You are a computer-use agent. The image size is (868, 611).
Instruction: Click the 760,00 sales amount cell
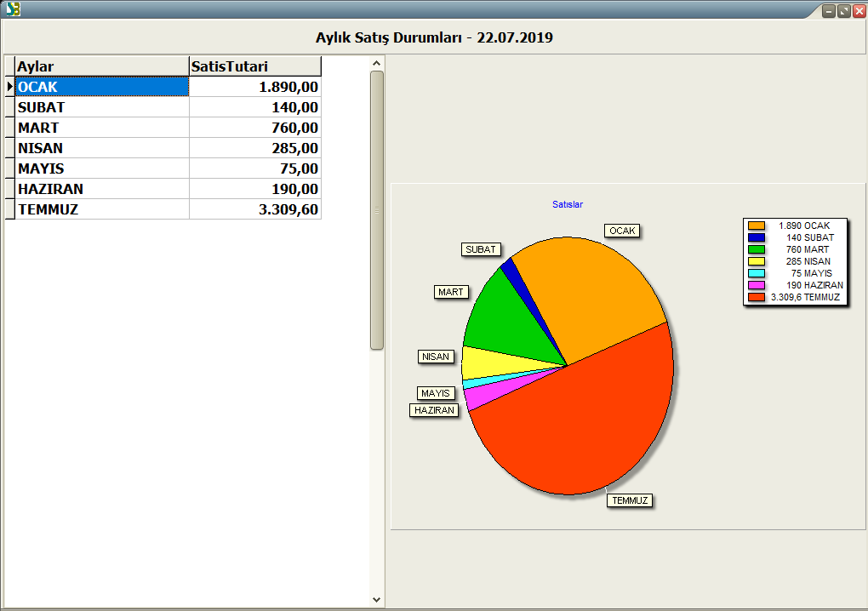pos(255,128)
